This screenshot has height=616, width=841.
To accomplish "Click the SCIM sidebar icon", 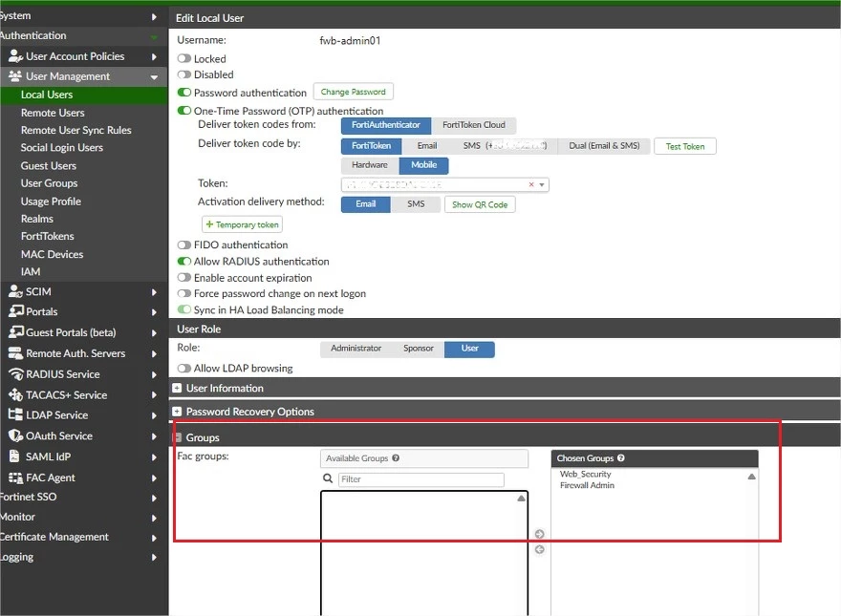I will [x=15, y=291].
